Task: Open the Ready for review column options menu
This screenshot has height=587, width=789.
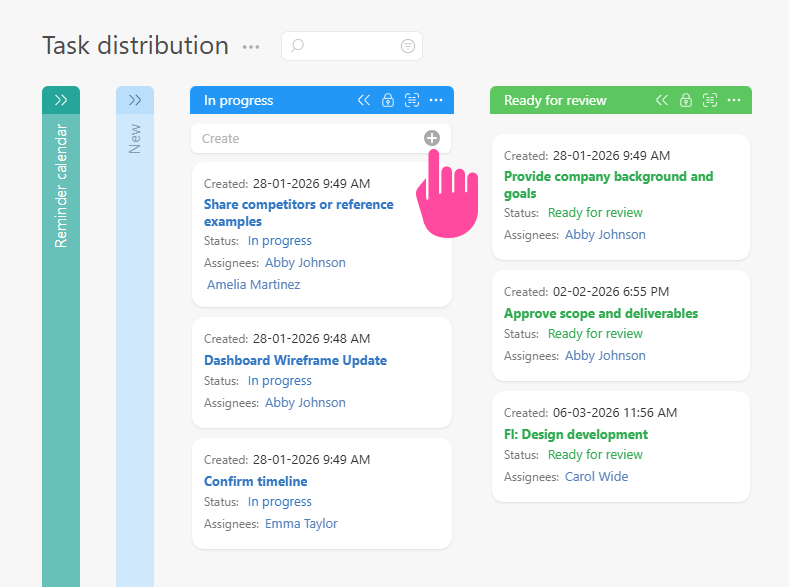Action: tap(734, 100)
